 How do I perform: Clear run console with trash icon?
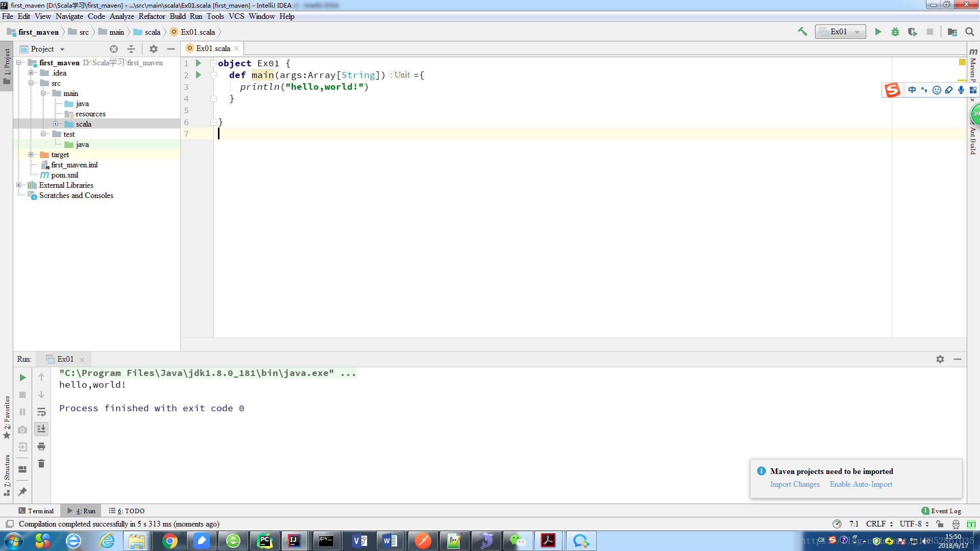pos(41,464)
